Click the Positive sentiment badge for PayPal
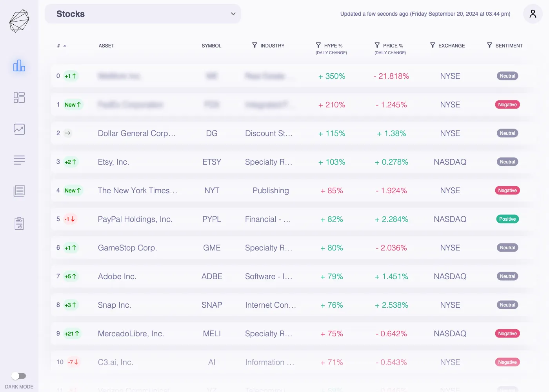Screen dimensions: 549x392 (507, 219)
